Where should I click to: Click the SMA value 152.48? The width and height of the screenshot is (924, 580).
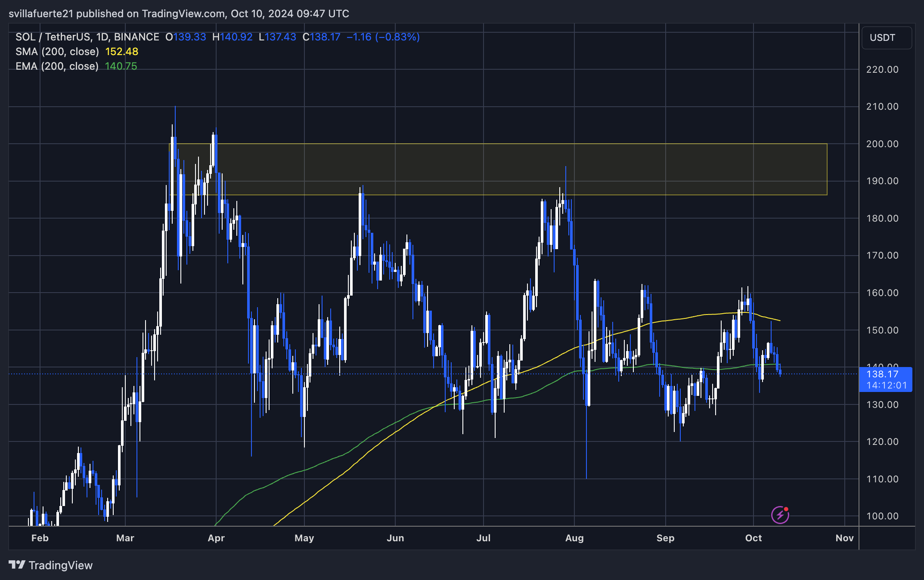click(x=122, y=52)
